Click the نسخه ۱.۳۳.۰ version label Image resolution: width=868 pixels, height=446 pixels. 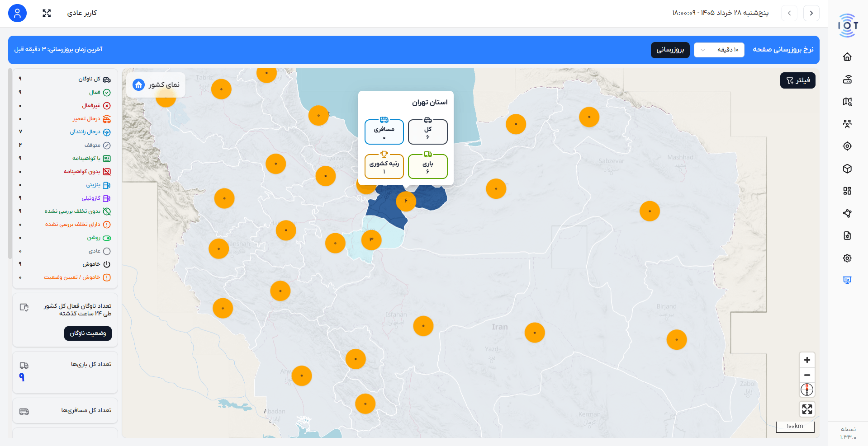tap(848, 433)
